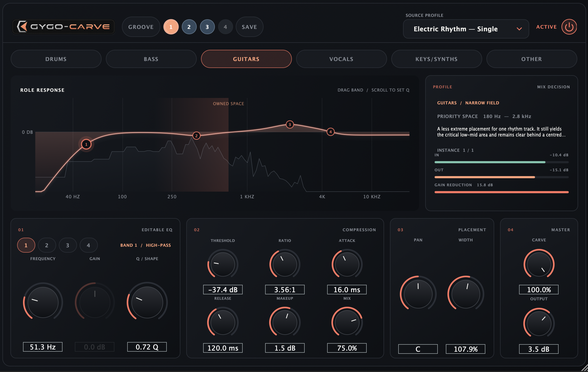Click the MIX DECISION label

[554, 87]
